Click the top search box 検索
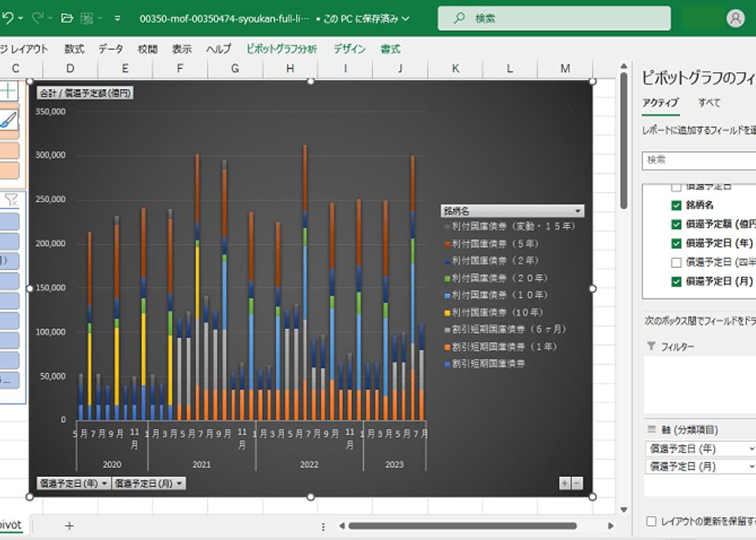Image resolution: width=756 pixels, height=540 pixels. point(554,18)
